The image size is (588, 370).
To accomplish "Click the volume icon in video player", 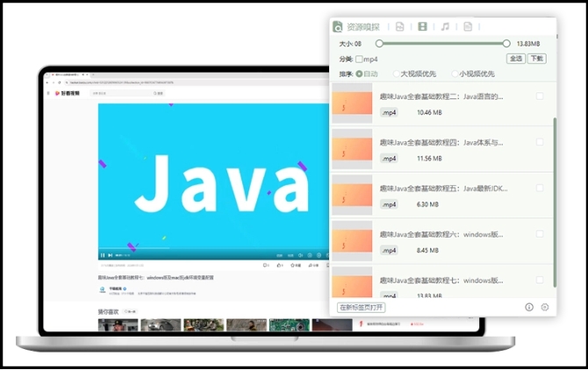I will tap(300, 255).
